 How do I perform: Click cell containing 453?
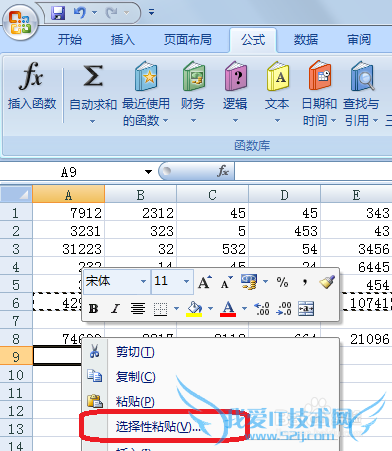284,231
